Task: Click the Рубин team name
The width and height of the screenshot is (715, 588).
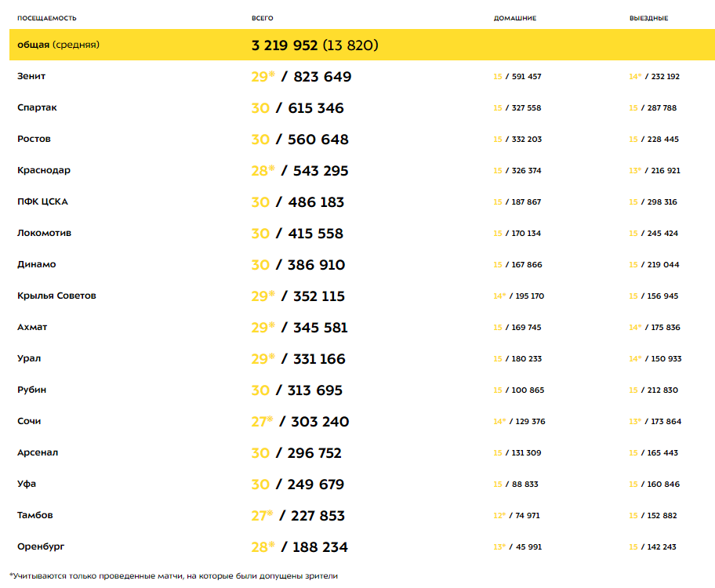Action: tap(32, 390)
